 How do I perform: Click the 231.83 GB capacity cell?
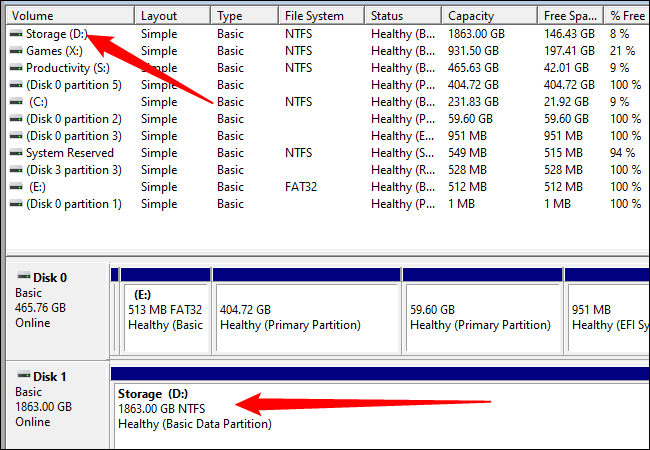(x=473, y=102)
